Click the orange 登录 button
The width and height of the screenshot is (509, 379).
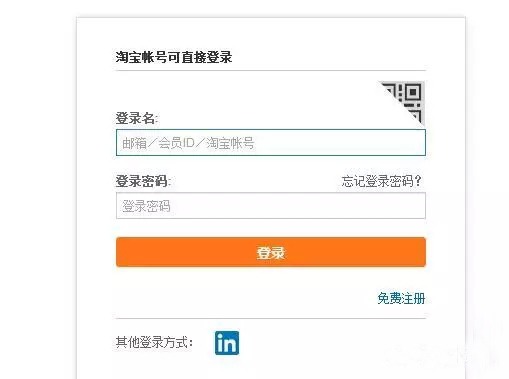[x=271, y=252]
